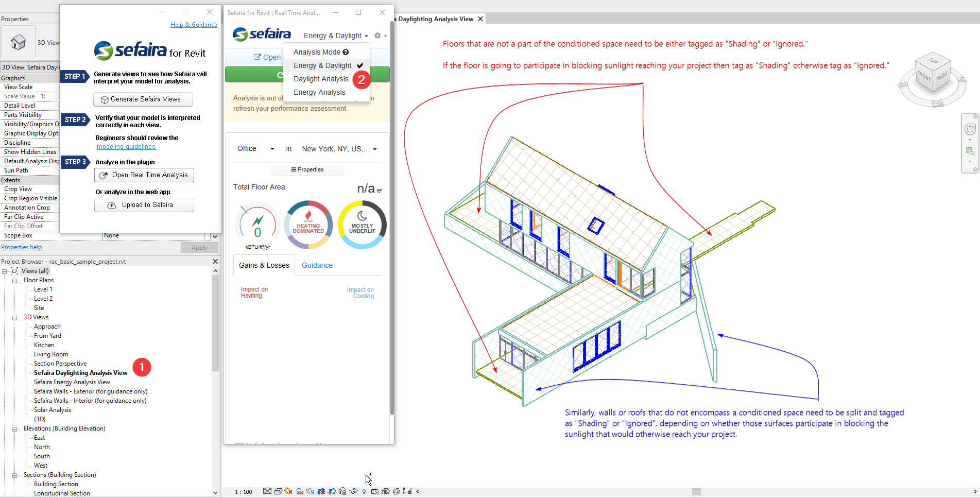This screenshot has width=980, height=498.
Task: Click Open Real Time Analysis button
Action: 144,175
